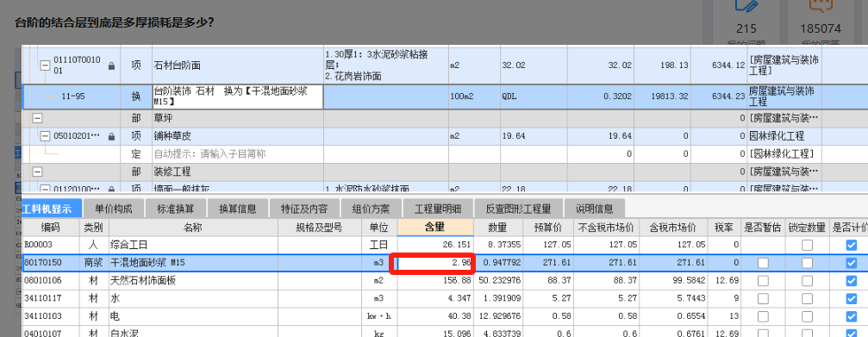Check 是否暂估 for the 白水泥 row
The height and width of the screenshot is (337, 868).
[x=763, y=334]
